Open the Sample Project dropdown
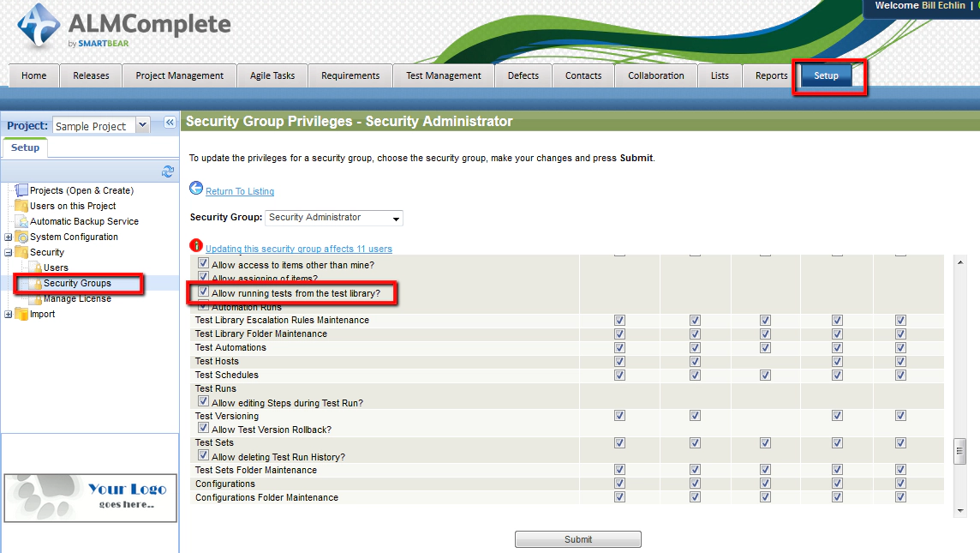Image resolution: width=980 pixels, height=553 pixels. click(141, 125)
